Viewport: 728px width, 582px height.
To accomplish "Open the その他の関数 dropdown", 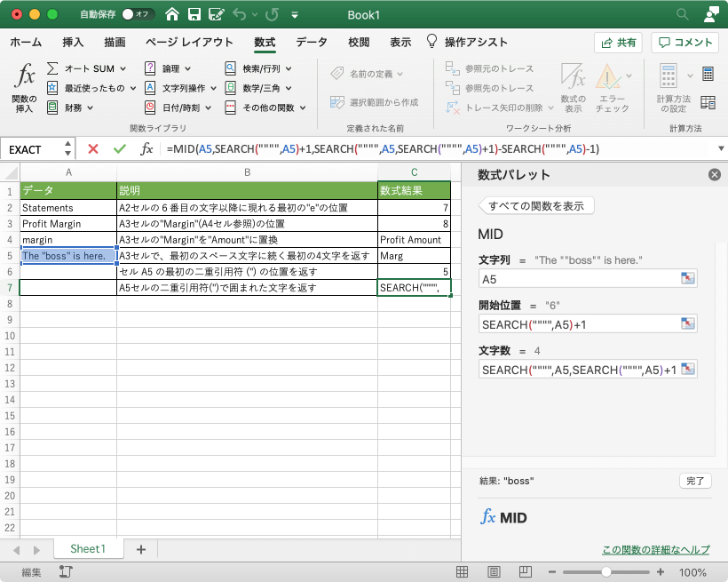I will pos(265,108).
